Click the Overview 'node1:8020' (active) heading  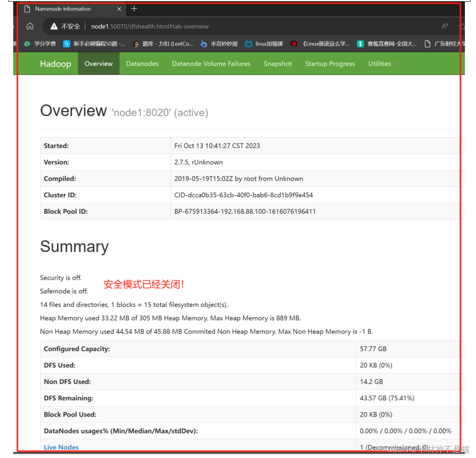[x=124, y=111]
